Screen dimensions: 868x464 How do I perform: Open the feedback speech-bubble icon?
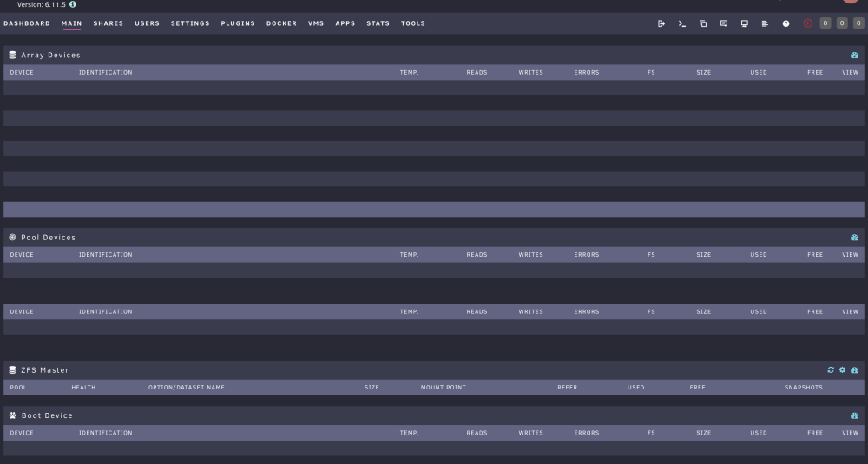pos(724,23)
